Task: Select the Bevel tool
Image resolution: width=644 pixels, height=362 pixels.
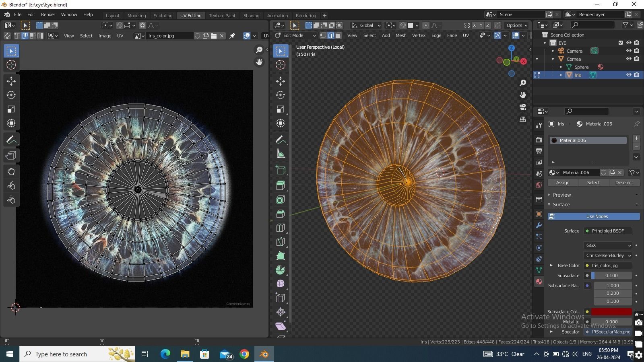Action: pos(281,214)
